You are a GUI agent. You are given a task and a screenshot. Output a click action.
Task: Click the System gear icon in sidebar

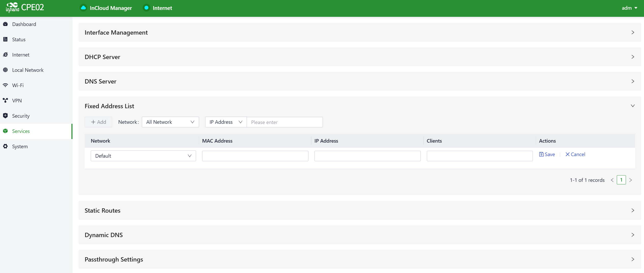pos(5,146)
